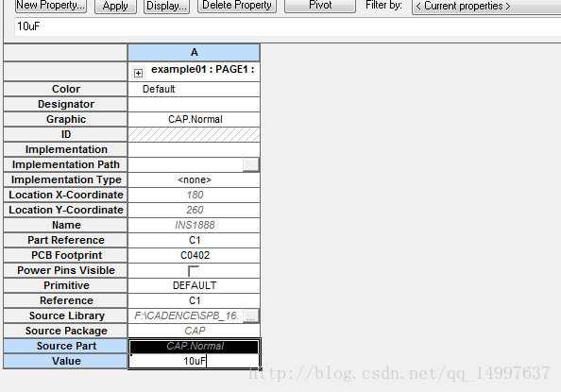Open the Display dialog button
The image size is (561, 392).
166,6
